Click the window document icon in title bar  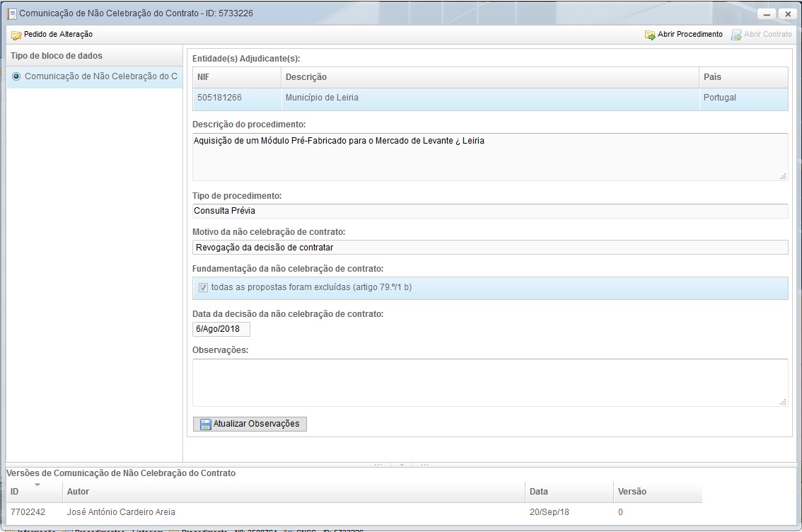pyautogui.click(x=11, y=13)
